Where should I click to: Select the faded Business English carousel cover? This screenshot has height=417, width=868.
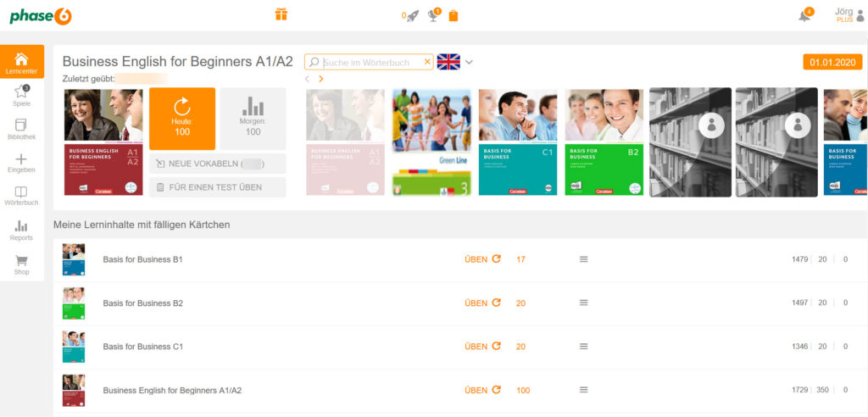(x=346, y=142)
